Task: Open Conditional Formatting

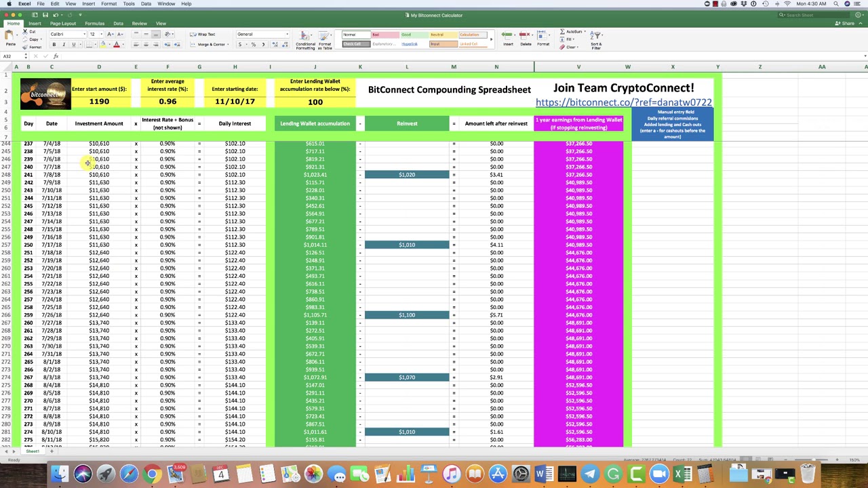Action: point(305,40)
